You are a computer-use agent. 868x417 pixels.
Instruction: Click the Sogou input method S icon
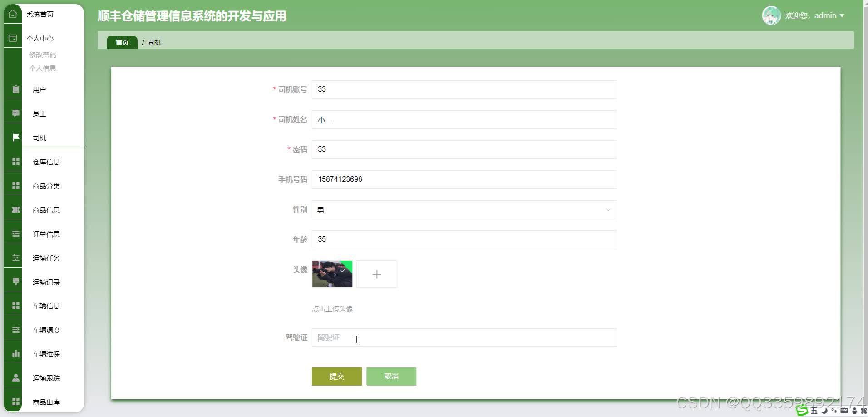[x=802, y=411]
